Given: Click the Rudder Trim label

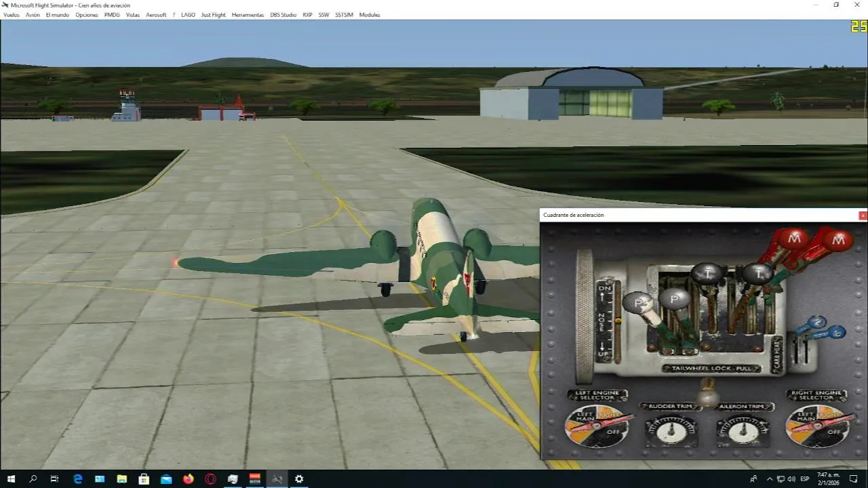Looking at the screenshot, I should pyautogui.click(x=670, y=407).
